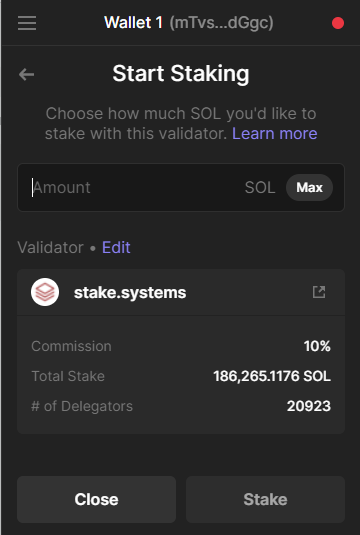Click the stake.systems validator logo
360x535 pixels.
[45, 292]
